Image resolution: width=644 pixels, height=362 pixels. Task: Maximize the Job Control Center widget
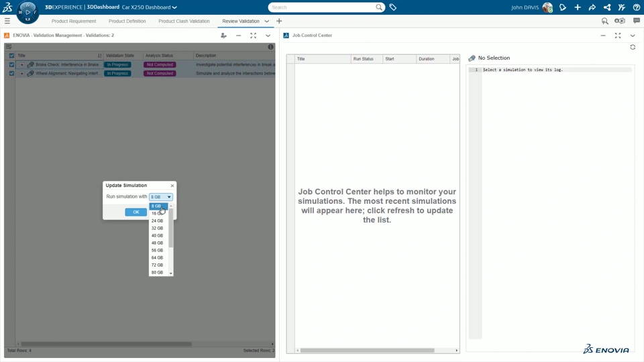coord(618,36)
